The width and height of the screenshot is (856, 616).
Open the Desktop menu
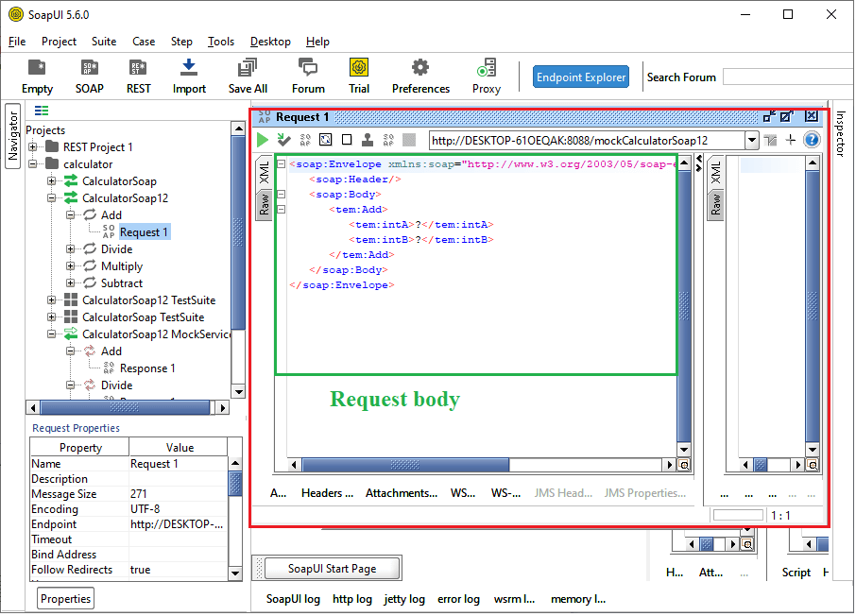pyautogui.click(x=270, y=42)
